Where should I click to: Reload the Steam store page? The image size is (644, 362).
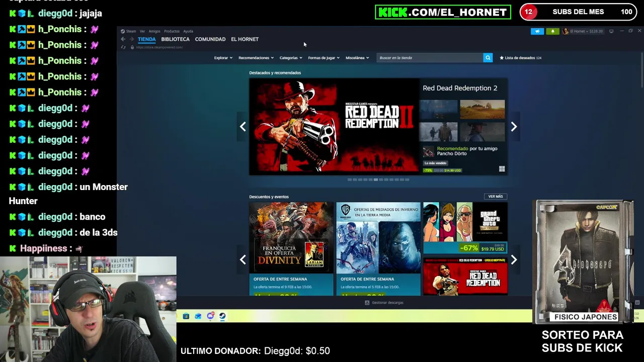click(123, 47)
